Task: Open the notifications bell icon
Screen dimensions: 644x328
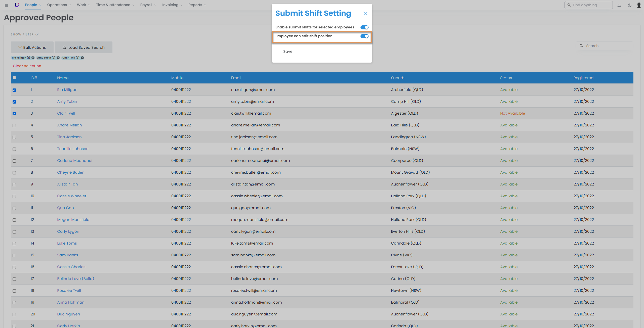Action: [619, 5]
